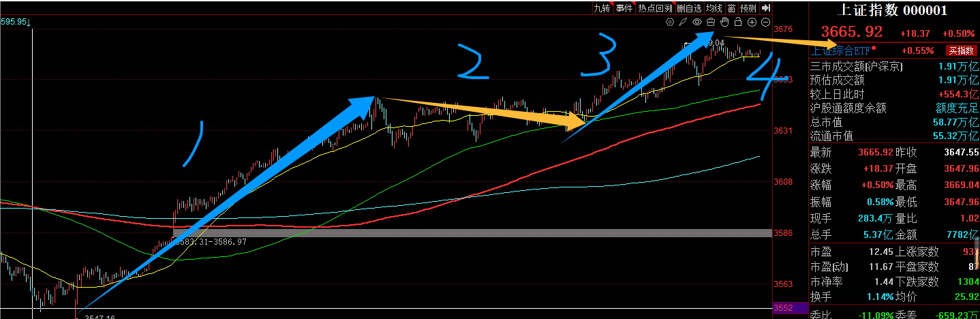Click the 换手 1.14% value
980x319 pixels.
click(879, 298)
